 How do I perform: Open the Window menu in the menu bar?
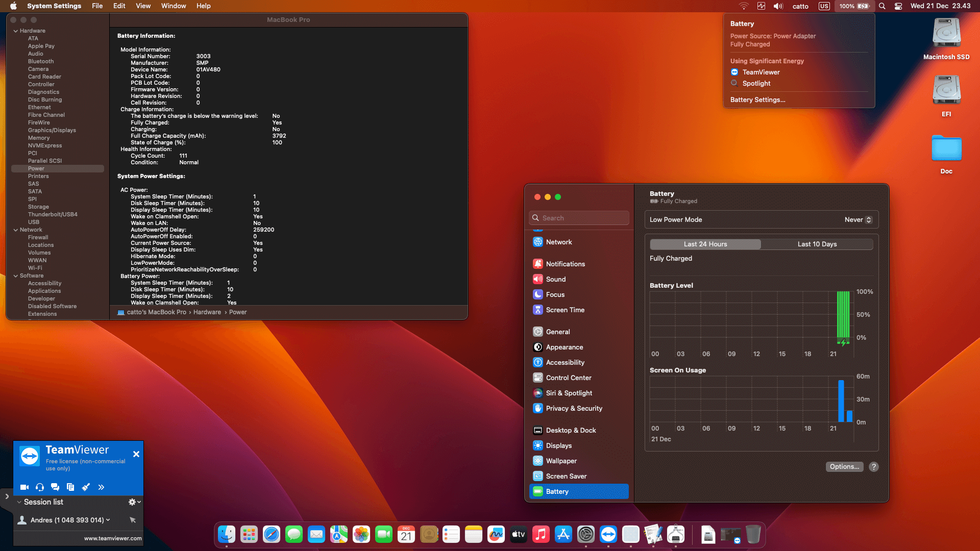click(x=174, y=6)
